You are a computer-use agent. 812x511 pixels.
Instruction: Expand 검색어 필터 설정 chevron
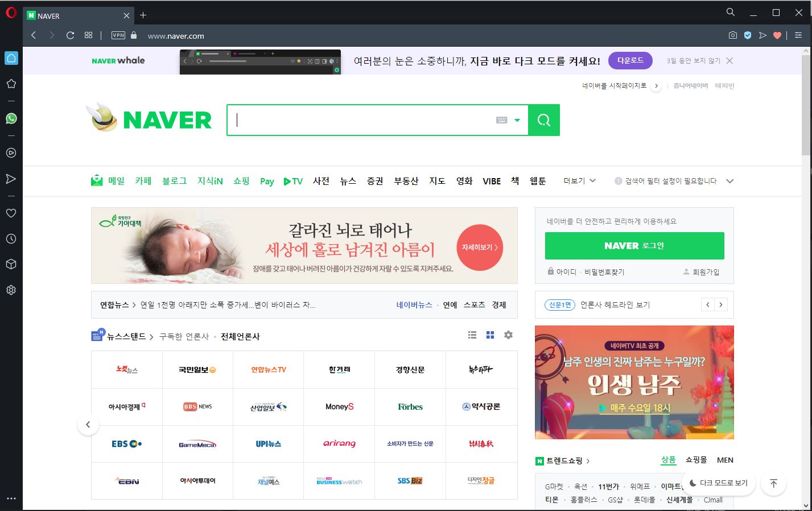coord(730,181)
